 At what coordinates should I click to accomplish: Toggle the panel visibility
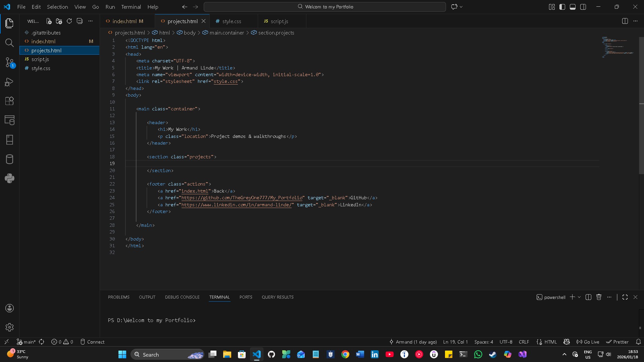click(573, 7)
